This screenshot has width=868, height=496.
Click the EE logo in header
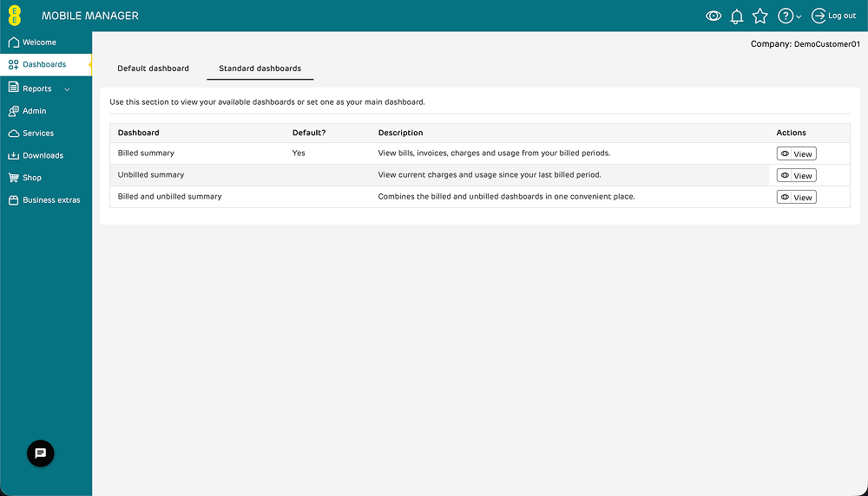pyautogui.click(x=15, y=16)
